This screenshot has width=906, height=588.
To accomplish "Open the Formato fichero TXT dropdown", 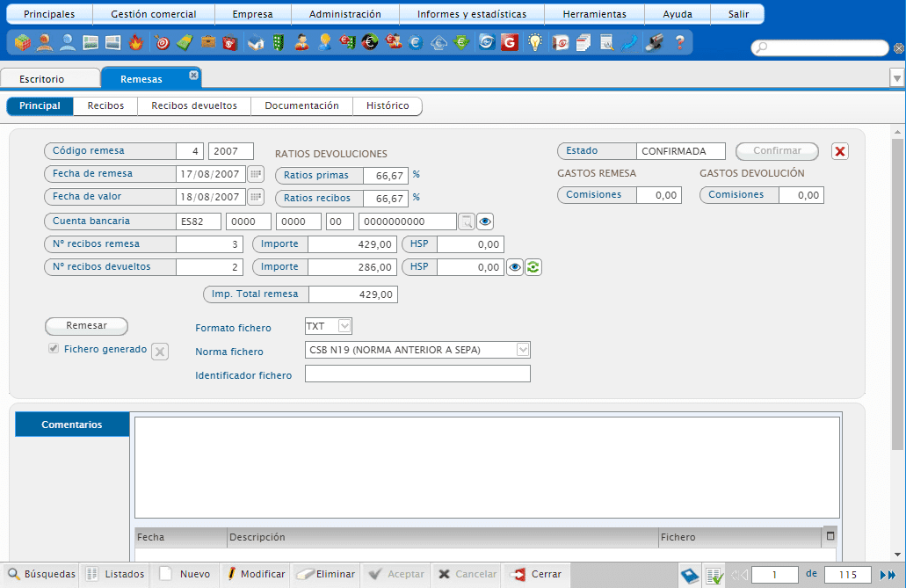I will (x=344, y=326).
